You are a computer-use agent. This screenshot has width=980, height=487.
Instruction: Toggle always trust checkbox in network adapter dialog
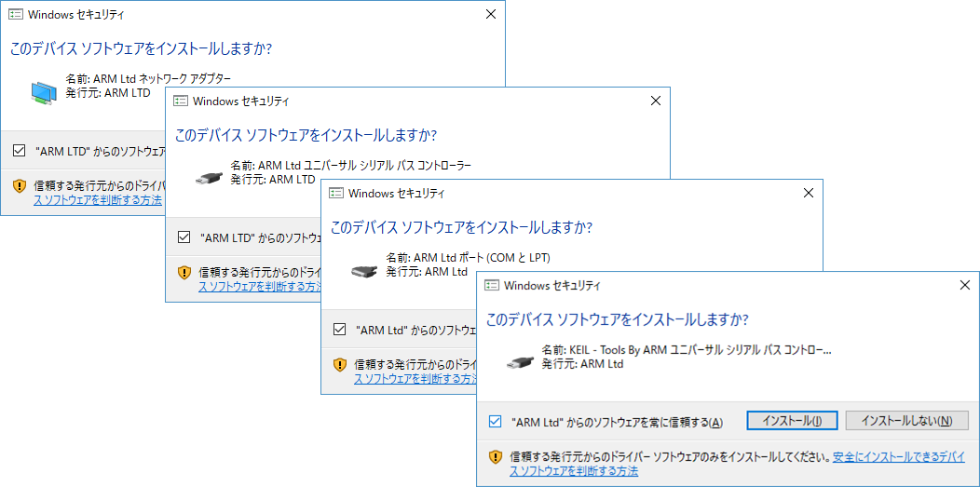coord(19,150)
